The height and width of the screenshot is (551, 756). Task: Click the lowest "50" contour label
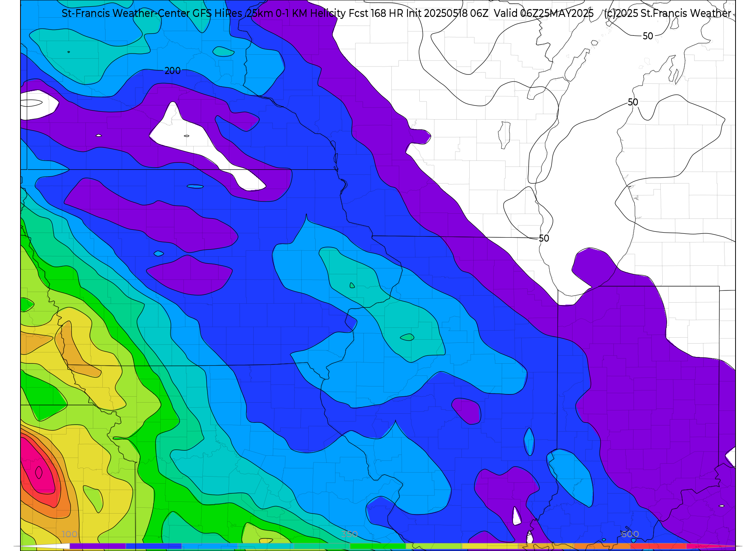point(544,239)
